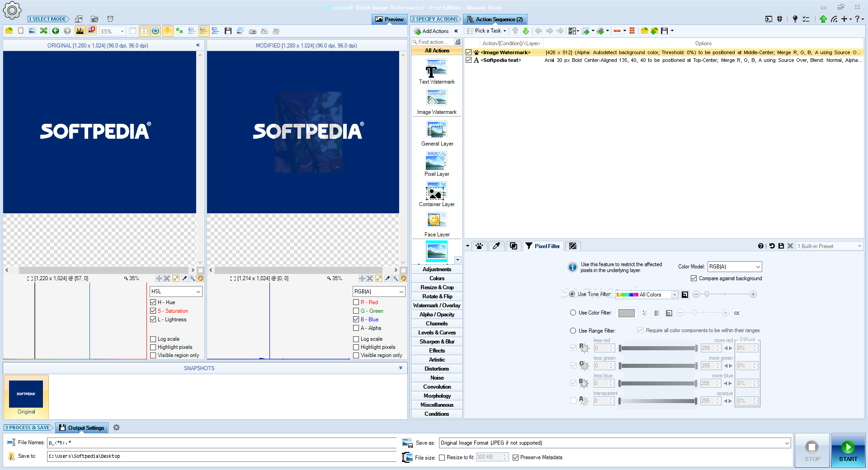The height and width of the screenshot is (470, 868).
Task: Collapse the Snapshots panel chevron
Action: (x=401, y=368)
